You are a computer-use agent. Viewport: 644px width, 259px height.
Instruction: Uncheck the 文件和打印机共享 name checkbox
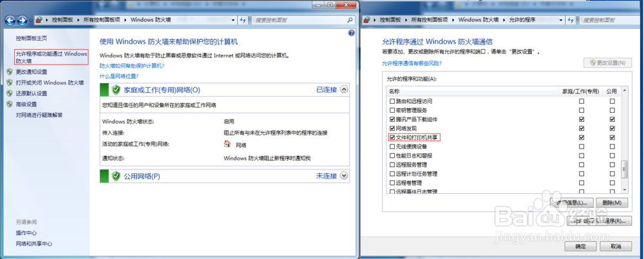click(x=392, y=137)
